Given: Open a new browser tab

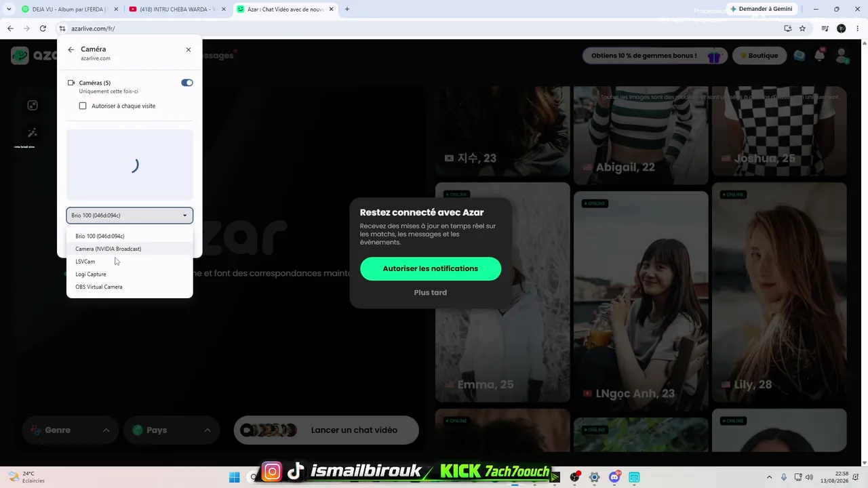Looking at the screenshot, I should point(347,9).
